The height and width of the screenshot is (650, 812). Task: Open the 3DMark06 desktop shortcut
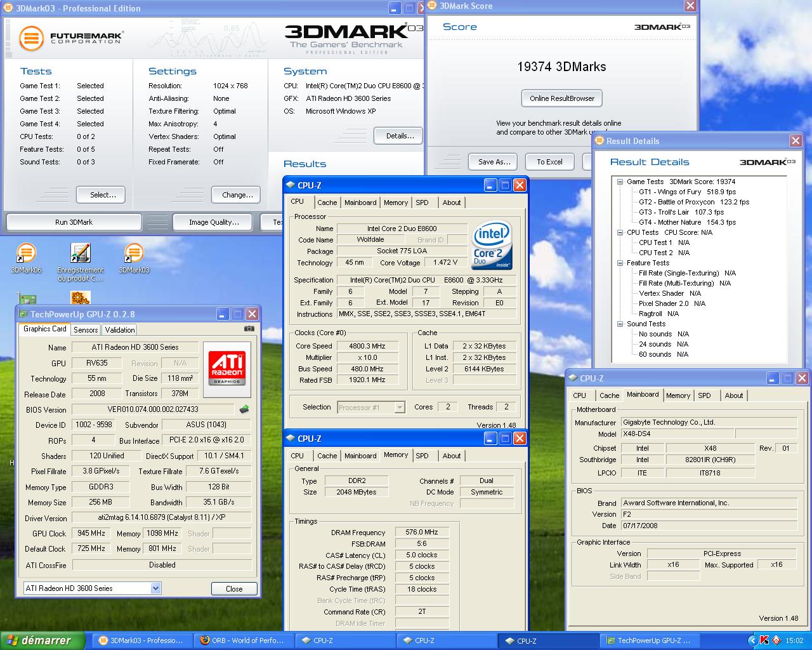point(26,258)
